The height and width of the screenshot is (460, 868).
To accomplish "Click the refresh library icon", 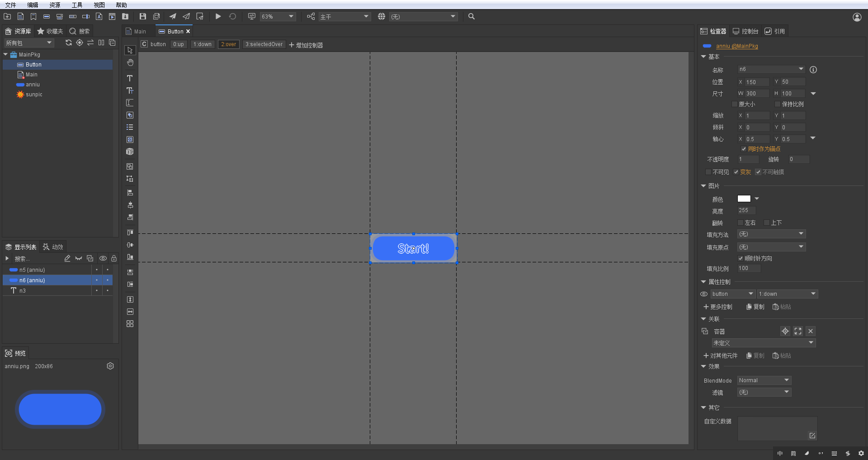I will (x=69, y=43).
